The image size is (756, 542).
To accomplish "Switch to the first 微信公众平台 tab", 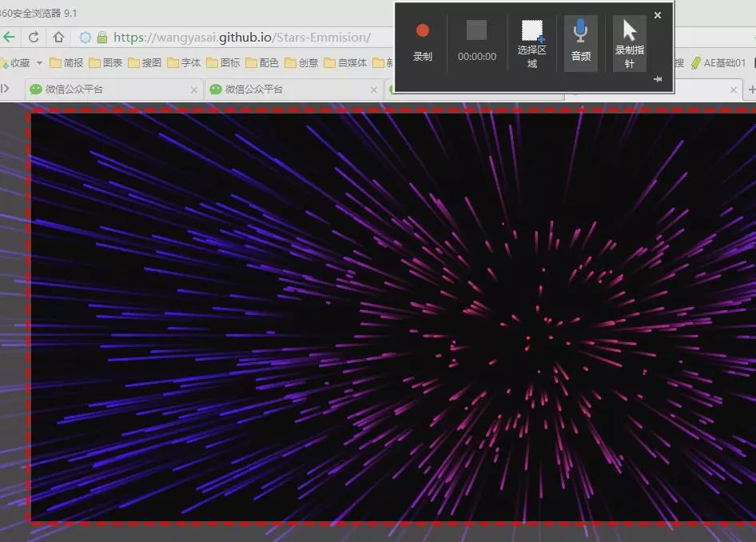I will (x=113, y=90).
